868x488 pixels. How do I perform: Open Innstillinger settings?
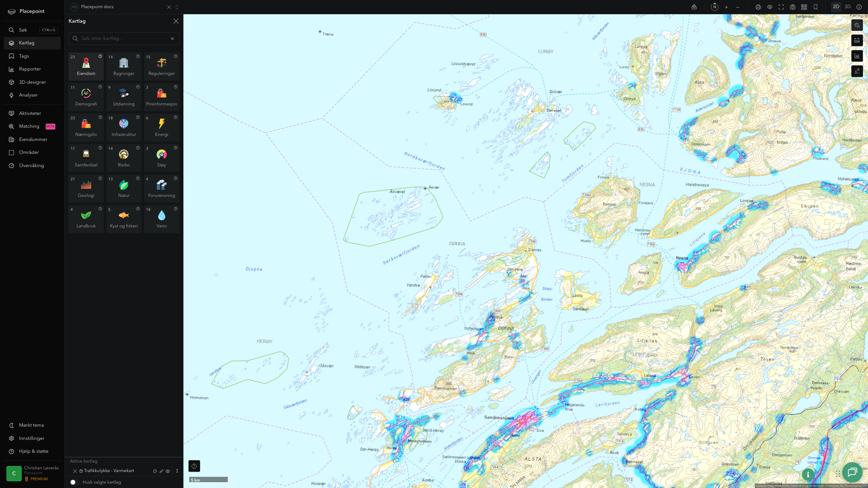pos(32,438)
